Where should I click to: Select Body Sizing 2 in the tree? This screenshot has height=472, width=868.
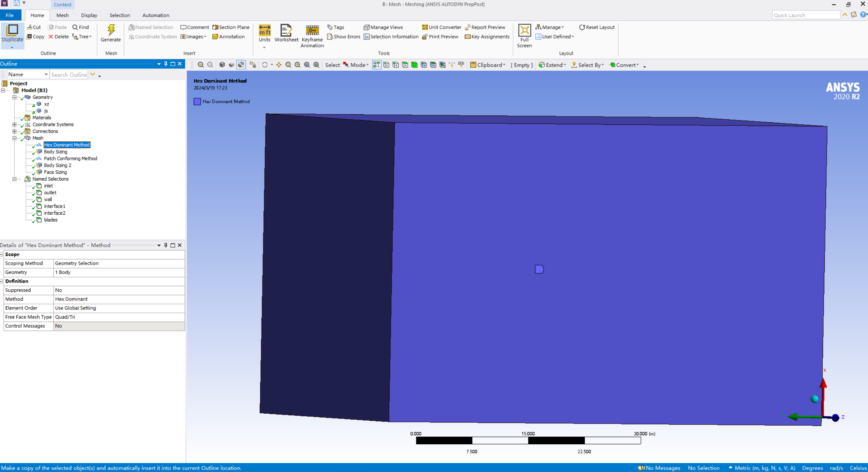coord(58,165)
